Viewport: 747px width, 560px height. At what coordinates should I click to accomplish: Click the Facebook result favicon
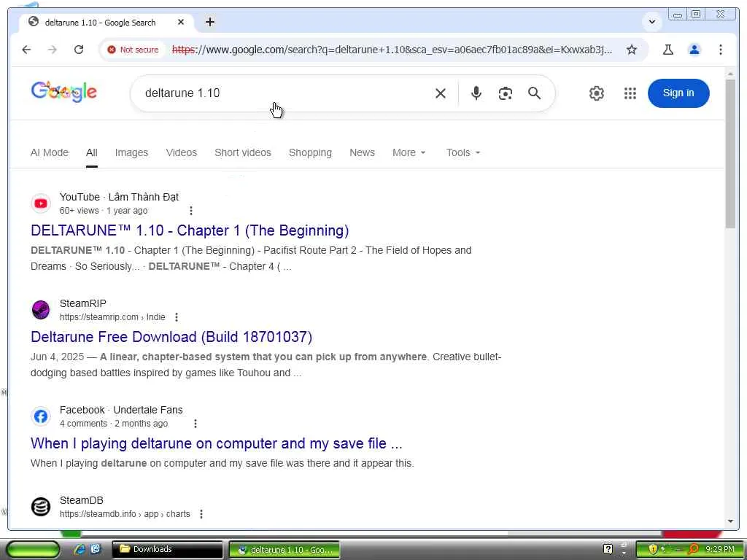(41, 416)
